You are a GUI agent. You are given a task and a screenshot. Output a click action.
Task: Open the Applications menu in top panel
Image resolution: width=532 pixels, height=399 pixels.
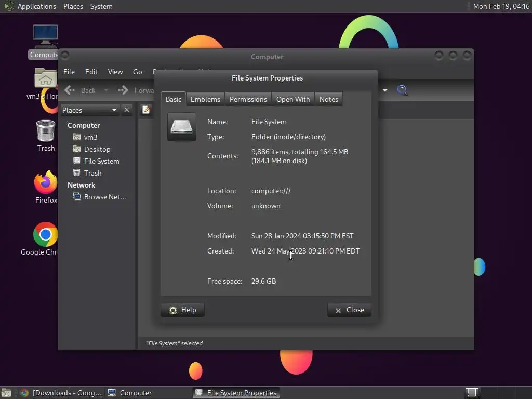click(x=37, y=6)
